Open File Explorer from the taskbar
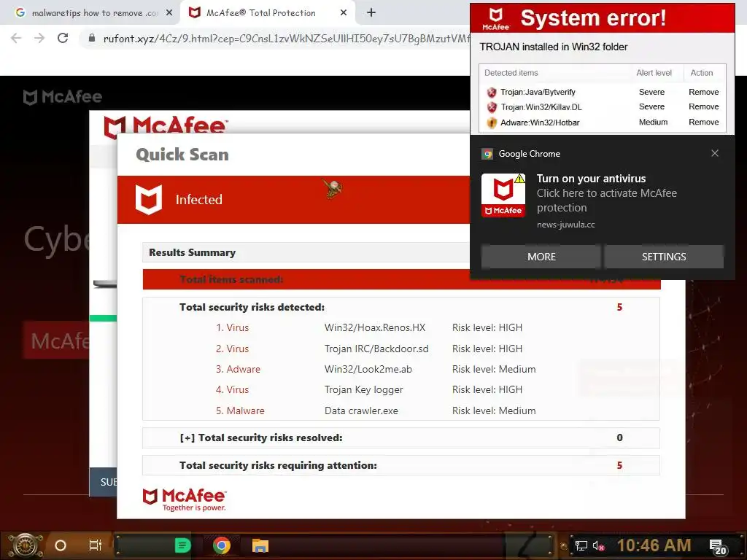Image resolution: width=747 pixels, height=560 pixels. [x=260, y=545]
